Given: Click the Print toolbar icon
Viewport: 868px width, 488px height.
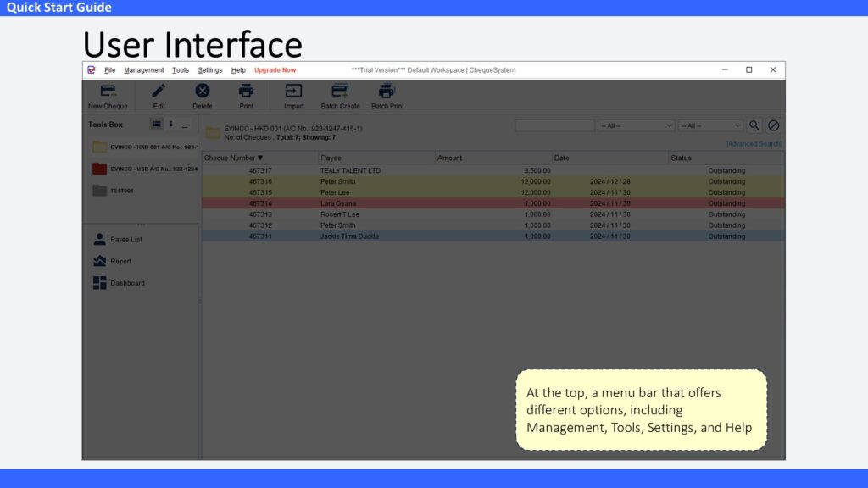Looking at the screenshot, I should tap(247, 97).
